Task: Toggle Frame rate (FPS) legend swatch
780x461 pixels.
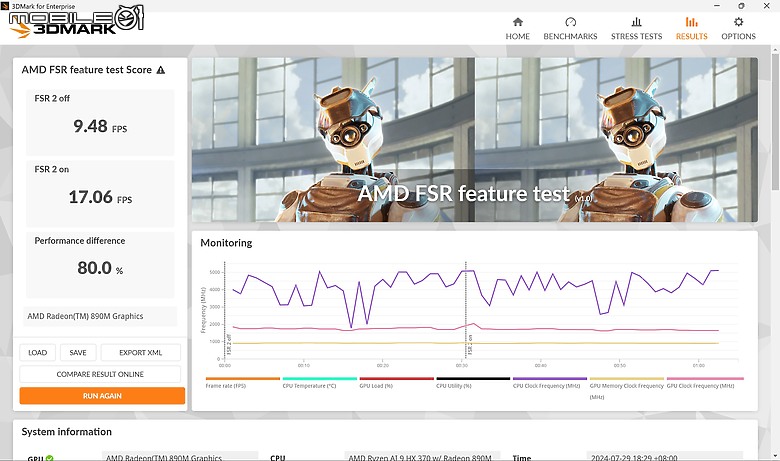Action: 243,378
